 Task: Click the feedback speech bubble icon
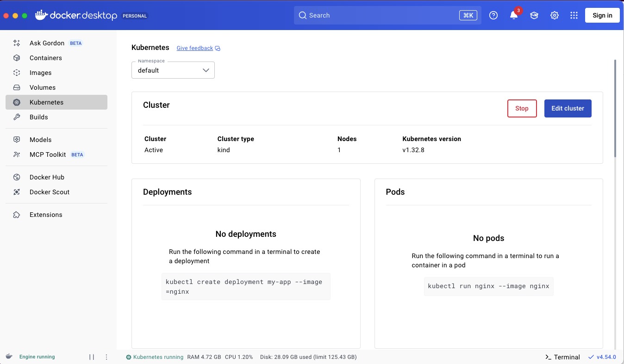pos(218,49)
